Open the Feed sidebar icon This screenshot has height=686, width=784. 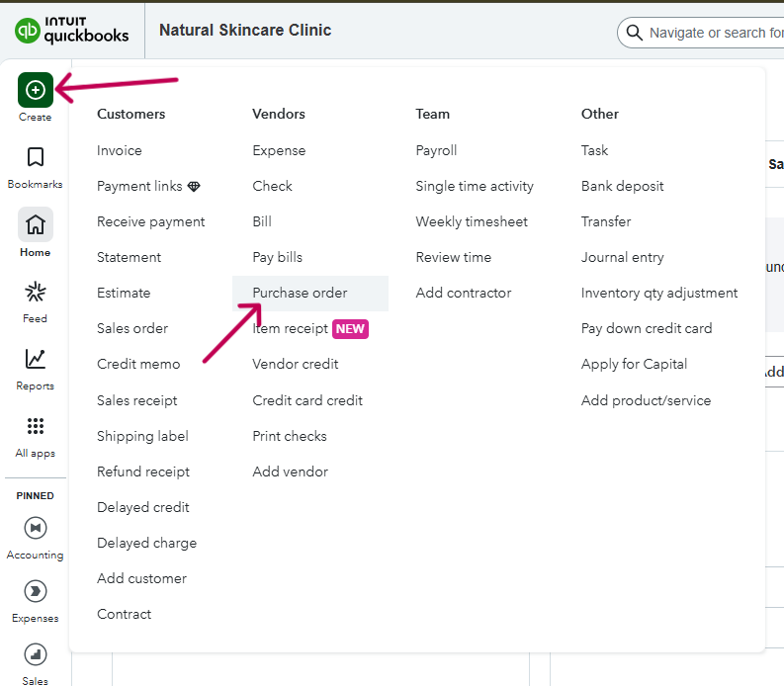point(36,292)
